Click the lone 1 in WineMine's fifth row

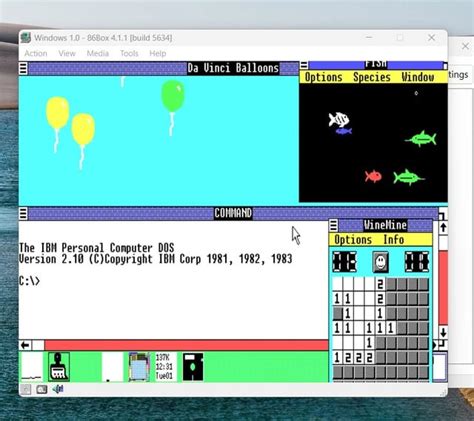[369, 343]
